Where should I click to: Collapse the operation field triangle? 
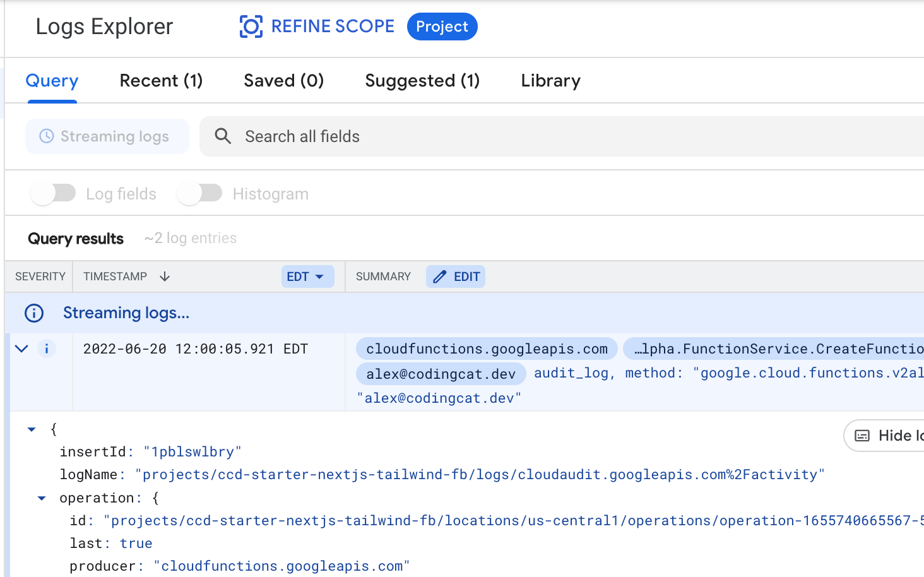point(42,498)
